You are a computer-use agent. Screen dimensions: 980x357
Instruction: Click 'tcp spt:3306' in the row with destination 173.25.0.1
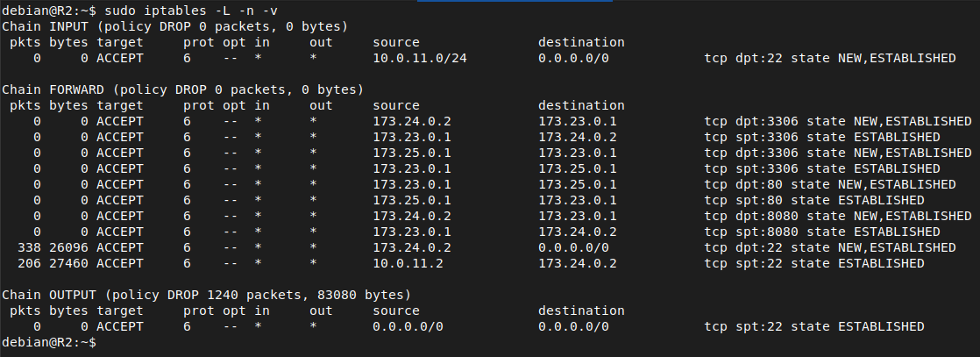coord(751,168)
